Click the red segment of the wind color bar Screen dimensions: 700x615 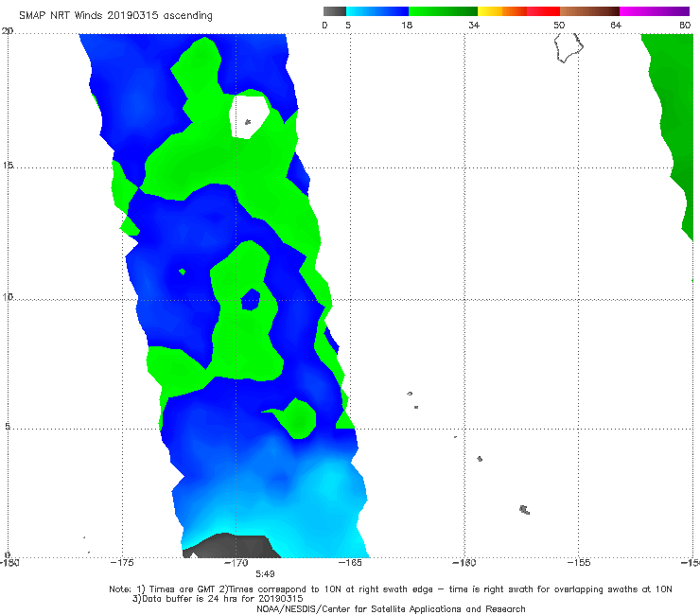[x=543, y=11]
